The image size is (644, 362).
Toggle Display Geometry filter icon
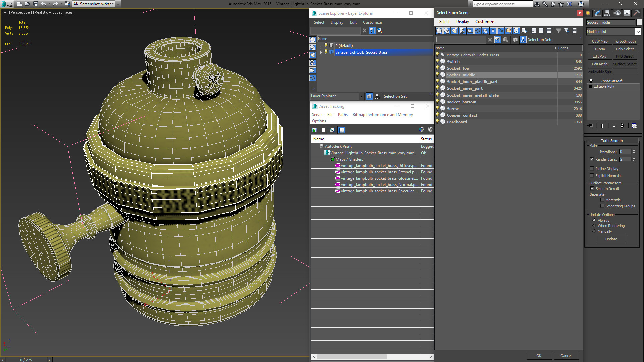click(439, 31)
